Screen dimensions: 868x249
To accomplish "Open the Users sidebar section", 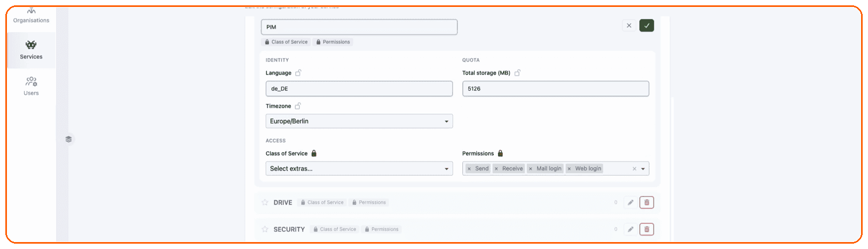I will point(31,86).
